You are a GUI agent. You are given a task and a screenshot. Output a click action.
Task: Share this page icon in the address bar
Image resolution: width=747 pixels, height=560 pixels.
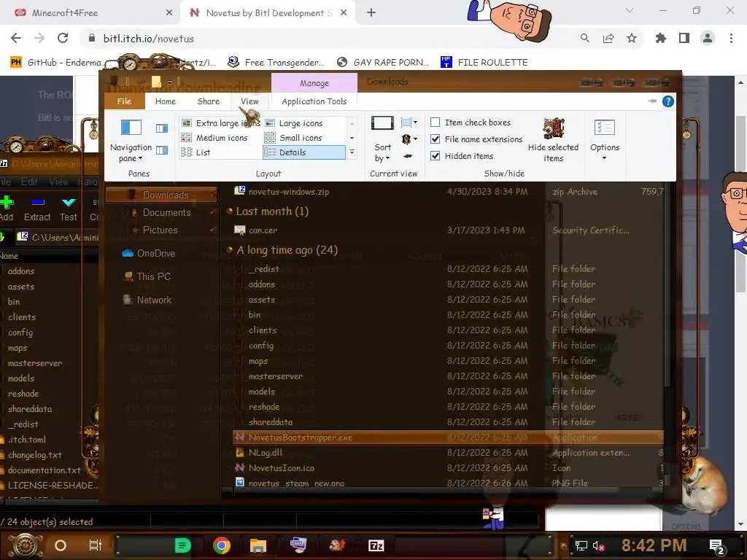(x=608, y=39)
